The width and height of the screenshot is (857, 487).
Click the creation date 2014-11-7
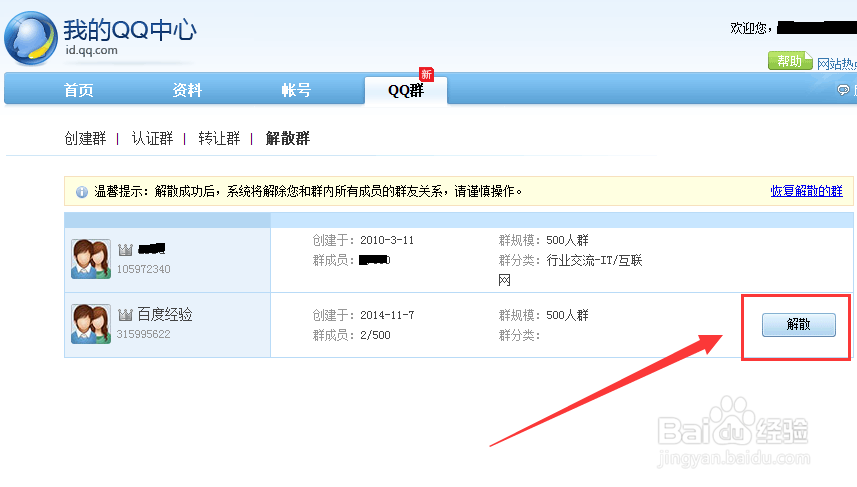coord(387,315)
